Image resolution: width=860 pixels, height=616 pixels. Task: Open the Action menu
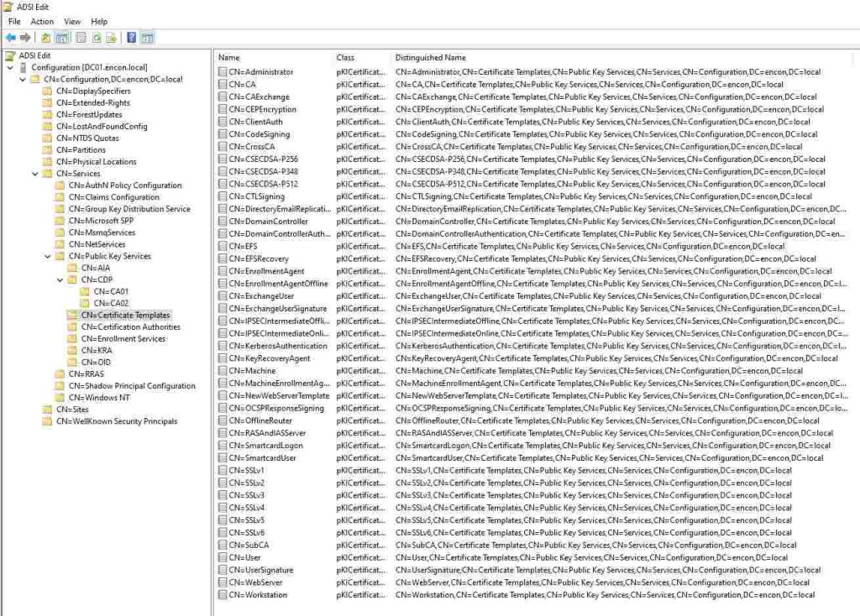[x=42, y=21]
